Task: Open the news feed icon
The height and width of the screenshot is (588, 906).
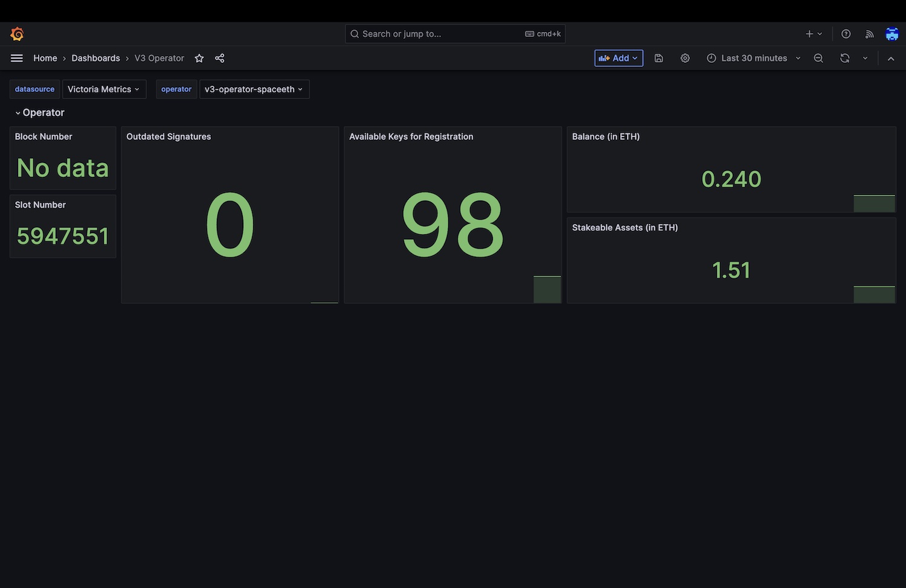Action: 869,34
